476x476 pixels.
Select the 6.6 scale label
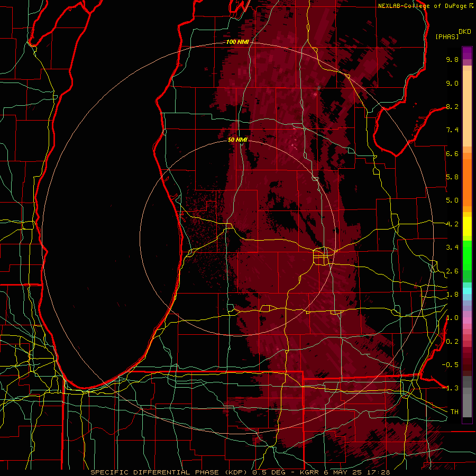(452, 153)
